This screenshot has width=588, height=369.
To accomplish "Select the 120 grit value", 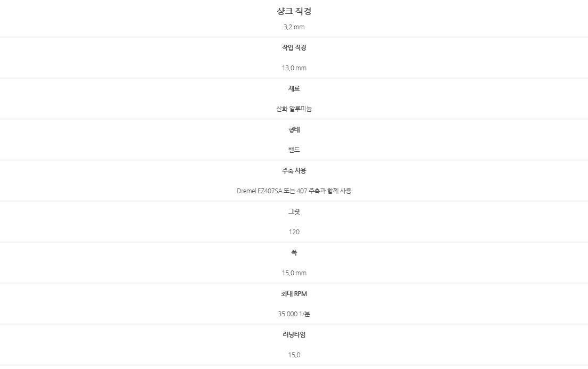I will pyautogui.click(x=294, y=232).
